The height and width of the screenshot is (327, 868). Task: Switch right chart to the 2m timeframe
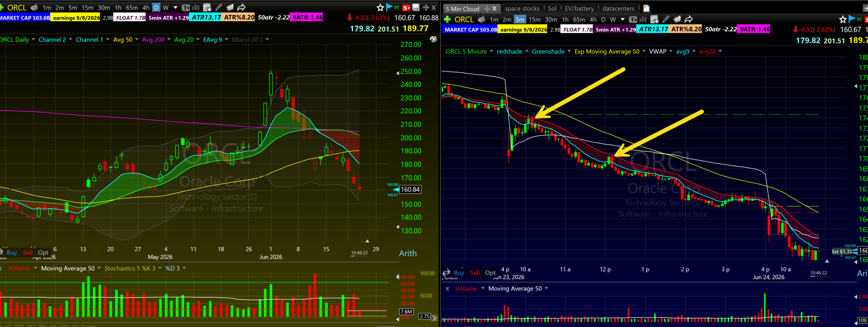507,20
